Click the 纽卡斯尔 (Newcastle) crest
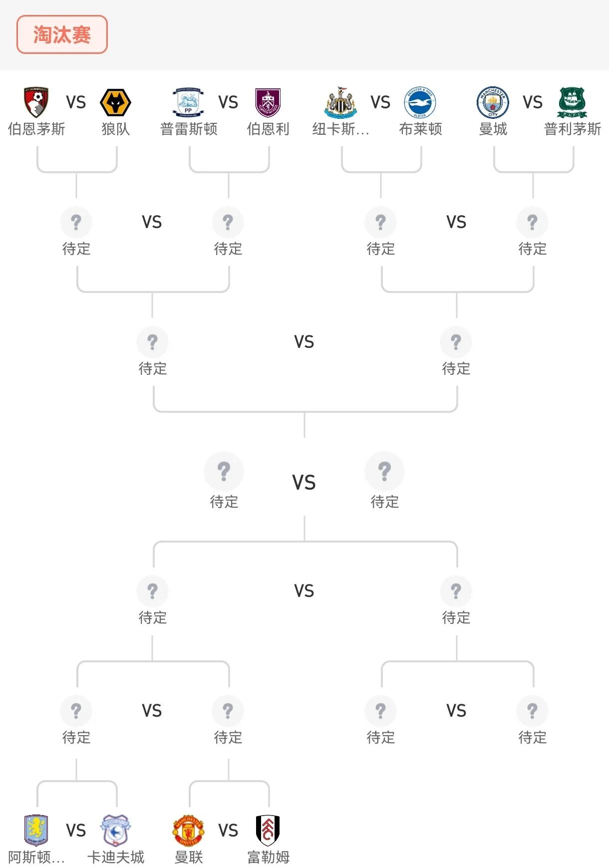The height and width of the screenshot is (868, 609). [342, 101]
